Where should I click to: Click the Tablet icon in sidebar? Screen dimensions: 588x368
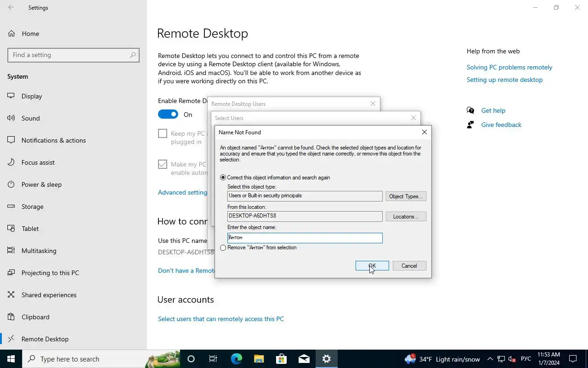tap(11, 229)
